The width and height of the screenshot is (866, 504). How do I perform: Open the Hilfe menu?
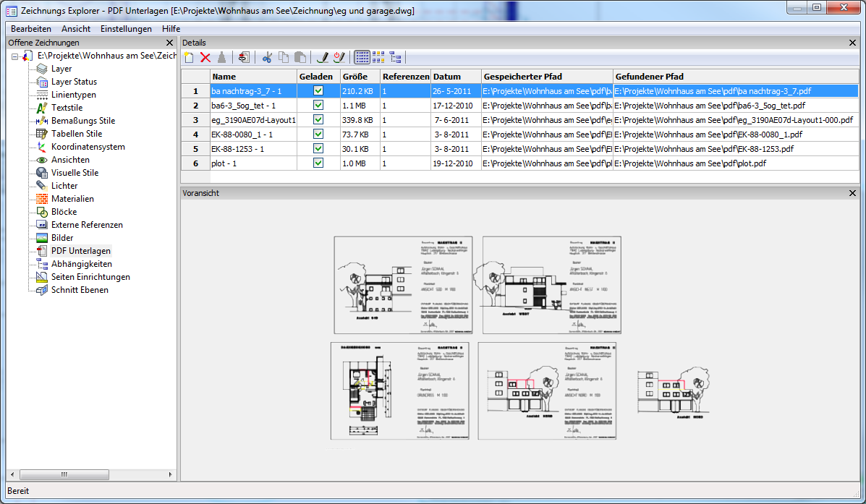pyautogui.click(x=171, y=29)
